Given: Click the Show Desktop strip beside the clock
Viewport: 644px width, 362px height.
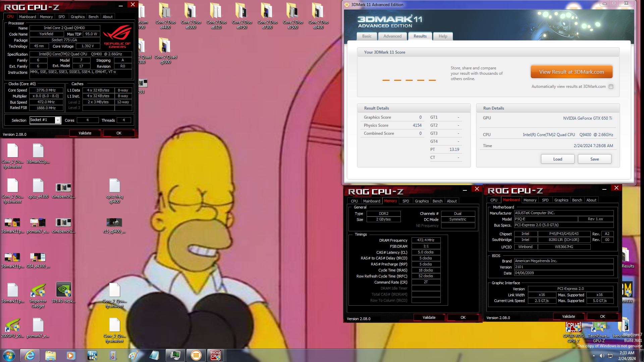Looking at the screenshot, I should point(641,355).
